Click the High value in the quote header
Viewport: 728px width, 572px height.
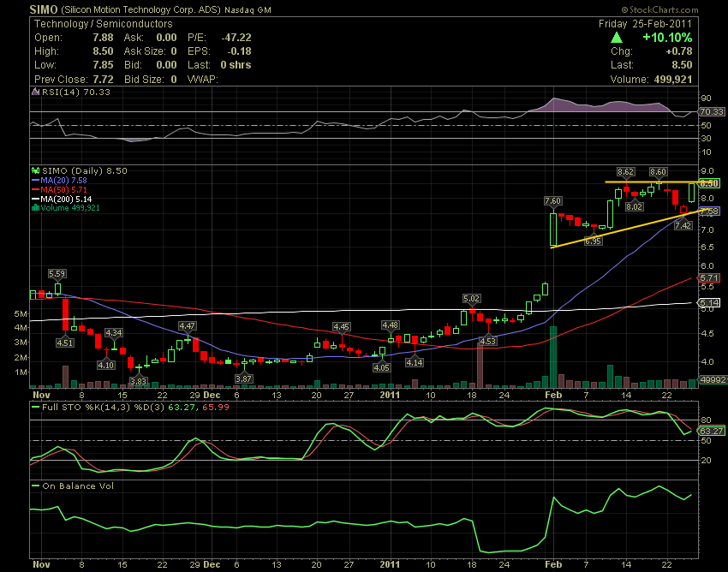coord(103,51)
